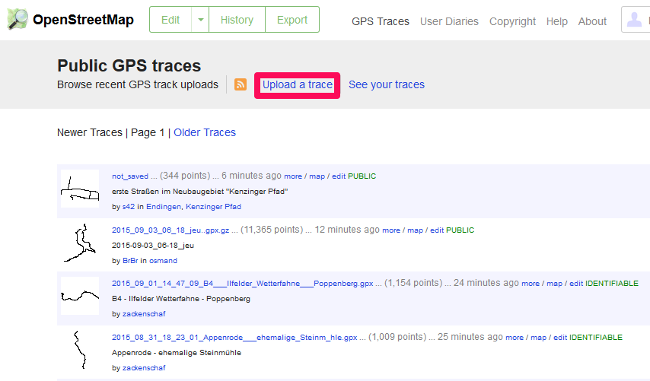Click the user avatar icon
The height and width of the screenshot is (381, 650).
[634, 19]
